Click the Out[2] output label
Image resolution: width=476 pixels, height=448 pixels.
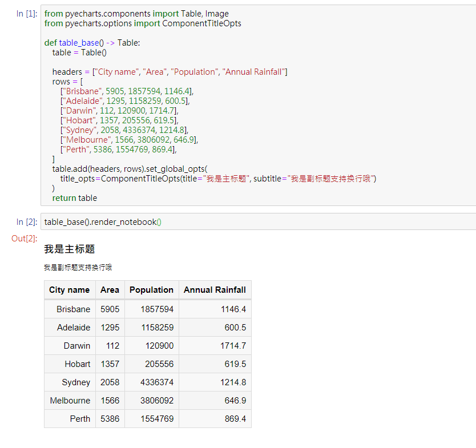[x=23, y=239]
